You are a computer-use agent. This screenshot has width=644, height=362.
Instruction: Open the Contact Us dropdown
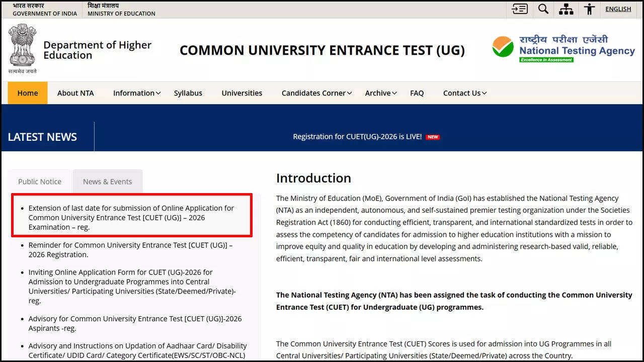click(x=462, y=93)
